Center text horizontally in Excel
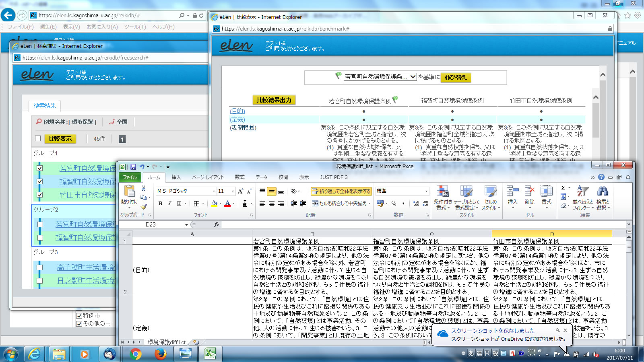Viewport: 644px width, 362px height. click(272, 204)
